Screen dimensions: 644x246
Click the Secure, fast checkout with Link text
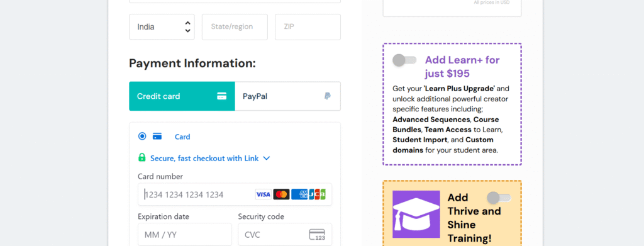click(204, 158)
